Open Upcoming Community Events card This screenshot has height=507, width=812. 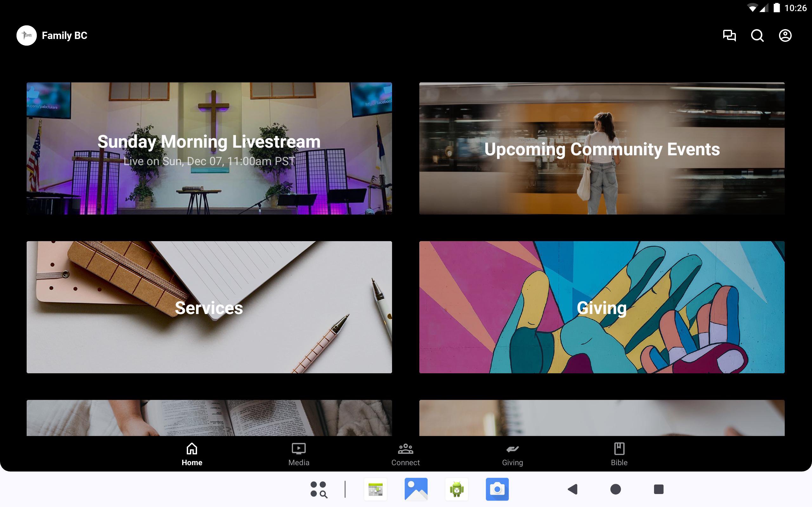(x=602, y=148)
